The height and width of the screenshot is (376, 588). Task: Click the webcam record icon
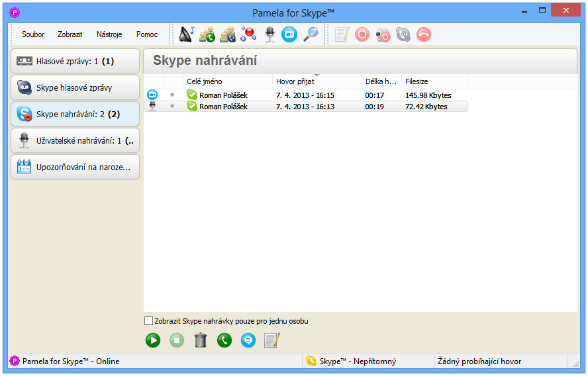click(383, 34)
